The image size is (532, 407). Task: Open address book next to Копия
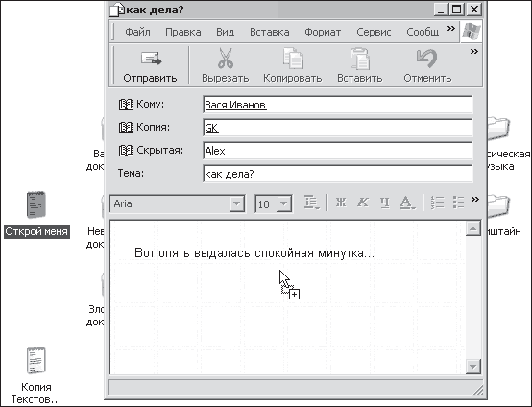tap(126, 128)
